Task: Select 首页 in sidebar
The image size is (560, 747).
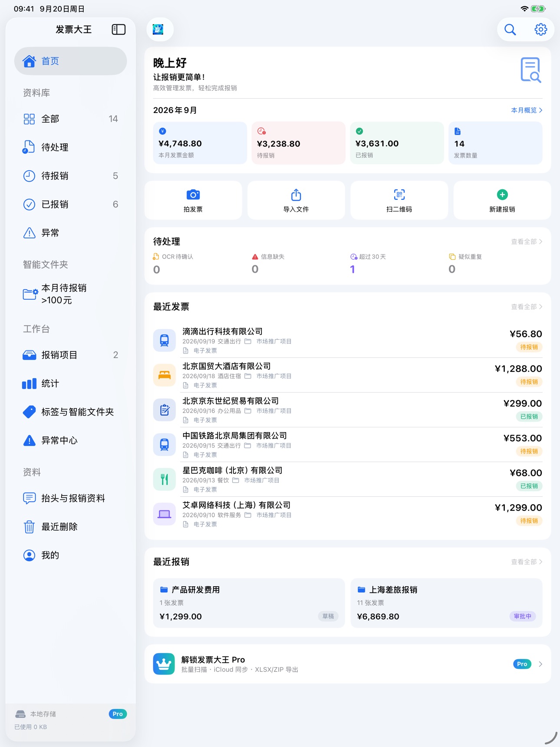Action: coord(71,61)
